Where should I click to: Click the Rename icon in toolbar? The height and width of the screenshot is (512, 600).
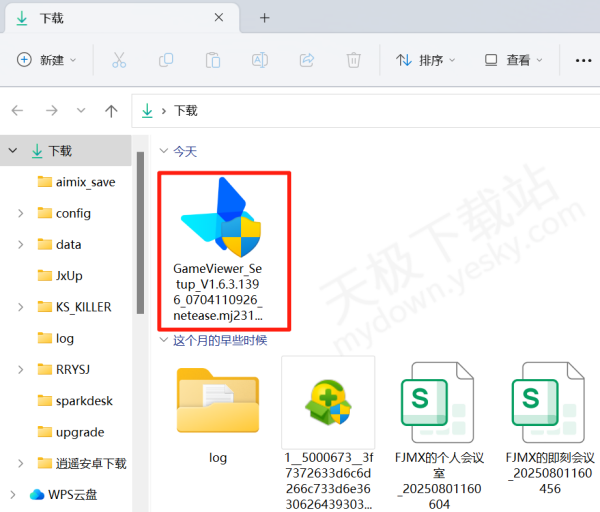259,60
